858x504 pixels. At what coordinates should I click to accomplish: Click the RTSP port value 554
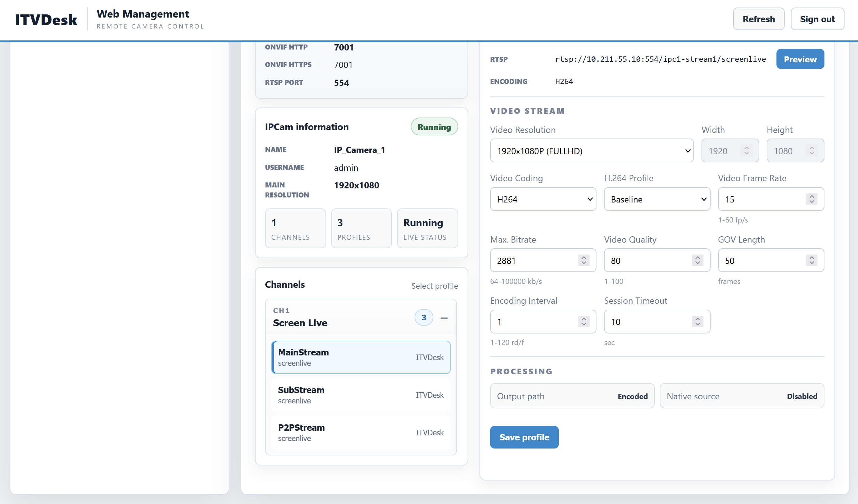[x=342, y=83]
